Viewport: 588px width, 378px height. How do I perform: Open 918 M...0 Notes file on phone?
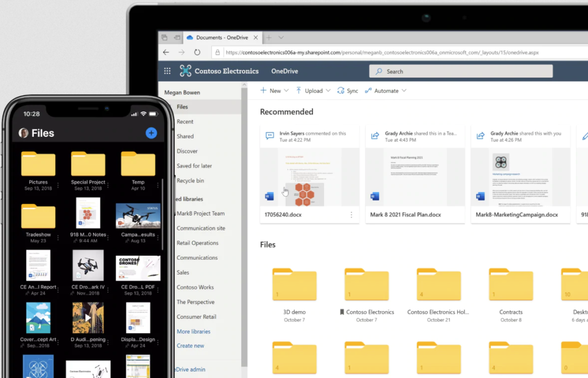pyautogui.click(x=88, y=213)
